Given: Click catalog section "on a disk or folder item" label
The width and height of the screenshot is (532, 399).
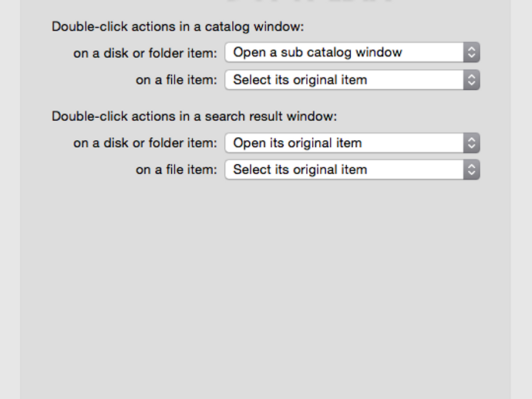Looking at the screenshot, I should [x=145, y=53].
